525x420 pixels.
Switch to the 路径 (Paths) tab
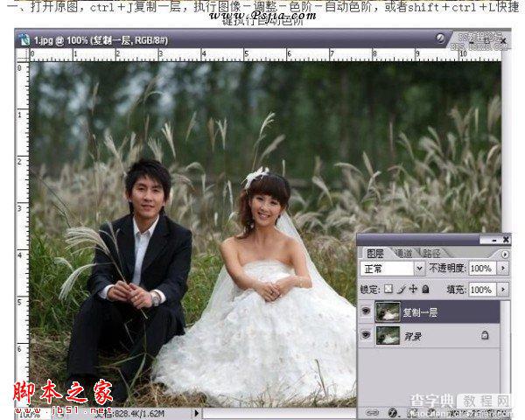(x=431, y=254)
